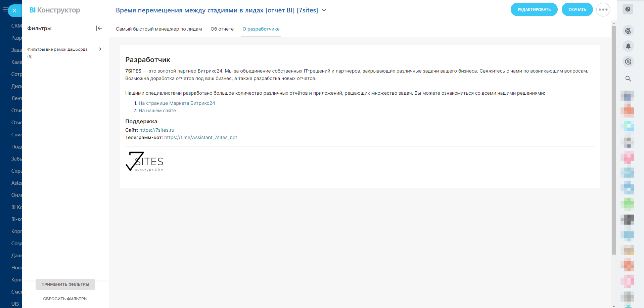Open the Telegram bot Assistant_7sites_bot link

[200, 137]
